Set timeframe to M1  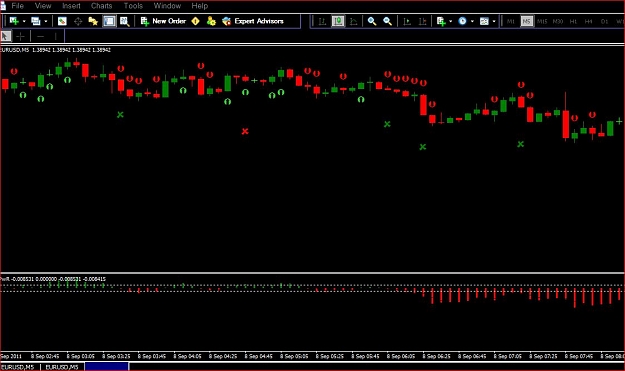coord(511,21)
